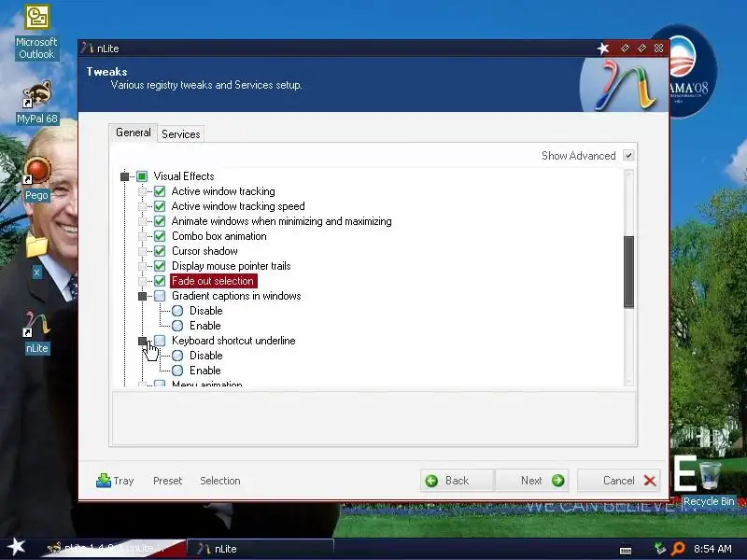Click the 8:54 AM clock
Viewport: 747px width, 560px height.
click(x=712, y=549)
